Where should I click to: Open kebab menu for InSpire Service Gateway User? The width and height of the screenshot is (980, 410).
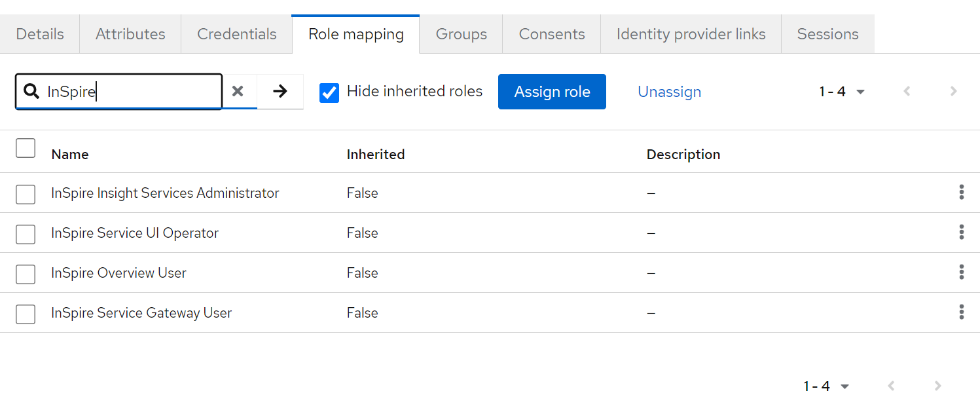point(961,312)
